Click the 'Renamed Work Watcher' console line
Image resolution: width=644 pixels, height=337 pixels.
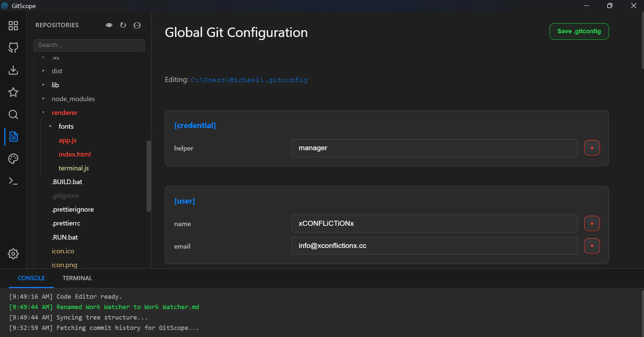point(104,307)
